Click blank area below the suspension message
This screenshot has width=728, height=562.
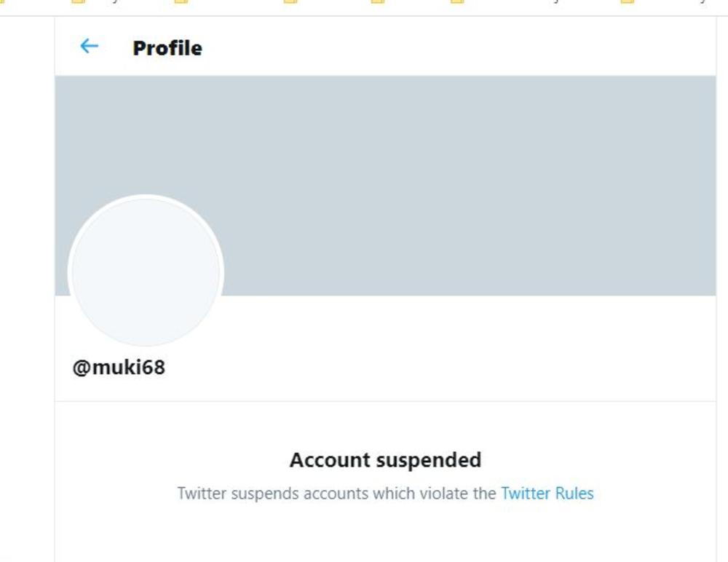pyautogui.click(x=385, y=535)
